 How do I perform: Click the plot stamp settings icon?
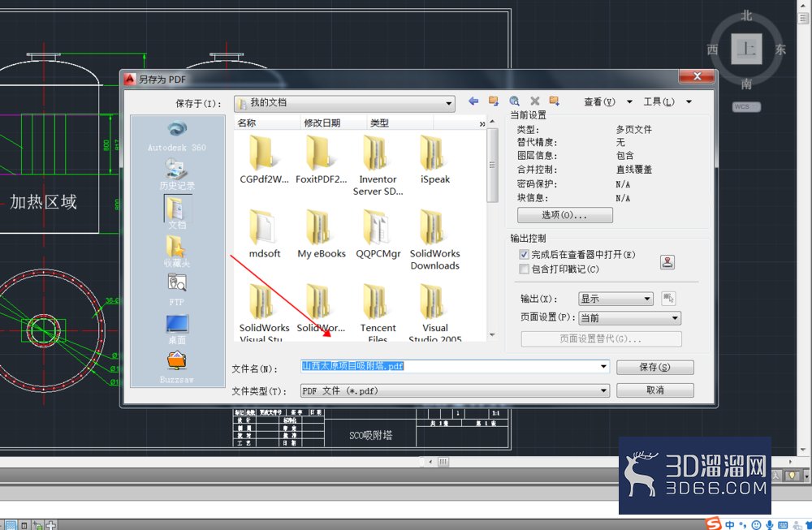click(x=667, y=262)
